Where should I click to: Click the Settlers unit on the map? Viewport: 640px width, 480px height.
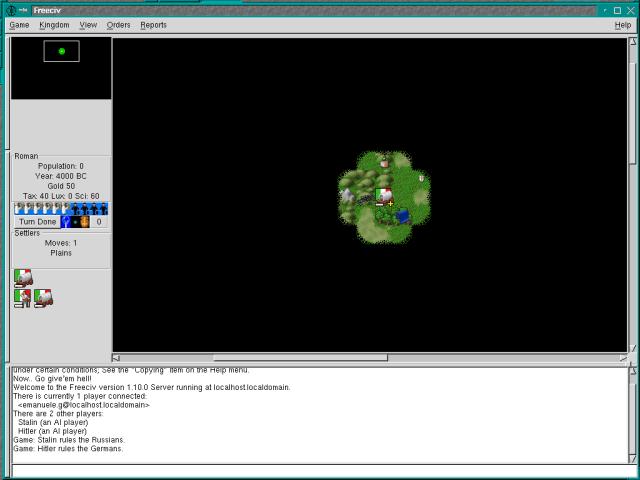(384, 197)
